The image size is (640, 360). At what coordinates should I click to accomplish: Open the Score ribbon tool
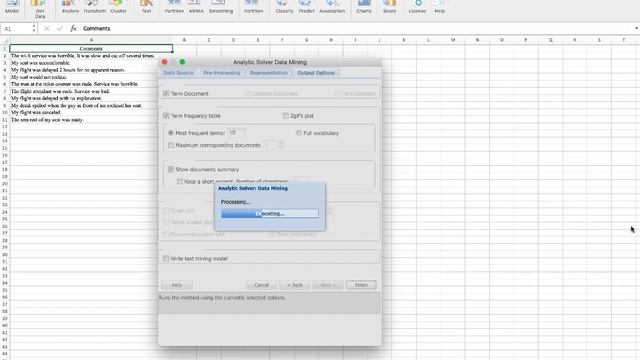(x=389, y=7)
